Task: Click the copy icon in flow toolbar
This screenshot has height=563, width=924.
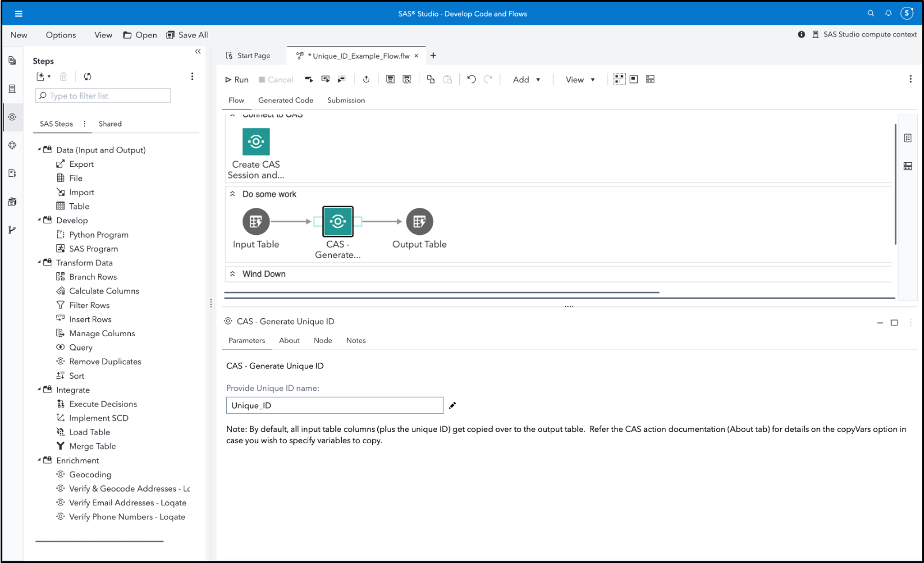Action: pyautogui.click(x=430, y=79)
